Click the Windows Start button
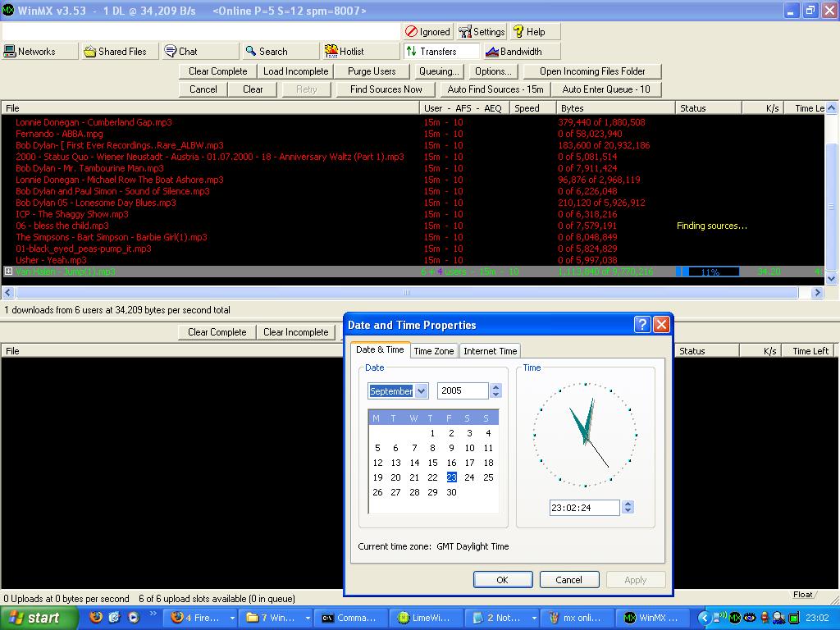Viewport: 840px width, 630px height. pyautogui.click(x=38, y=618)
